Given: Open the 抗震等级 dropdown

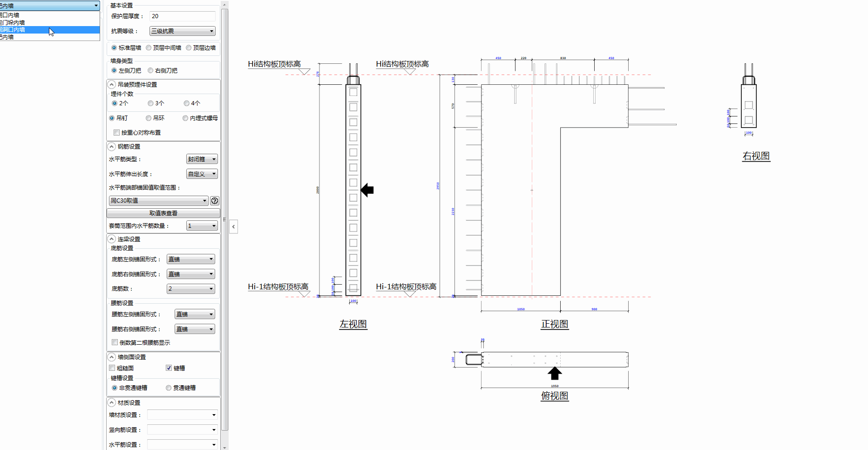Looking at the screenshot, I should point(182,31).
